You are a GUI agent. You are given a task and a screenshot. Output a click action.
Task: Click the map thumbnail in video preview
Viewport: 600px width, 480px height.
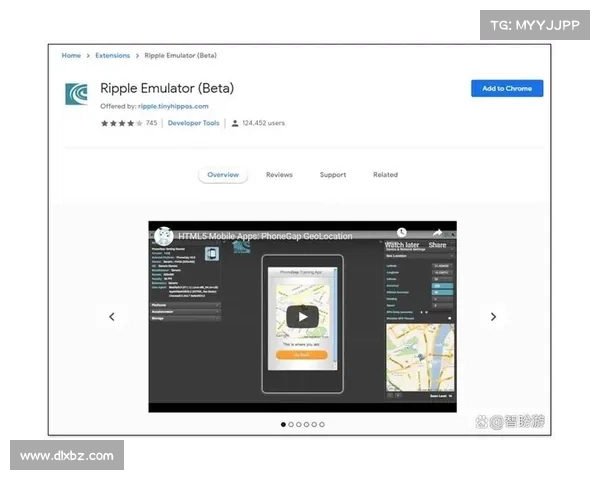(x=420, y=358)
